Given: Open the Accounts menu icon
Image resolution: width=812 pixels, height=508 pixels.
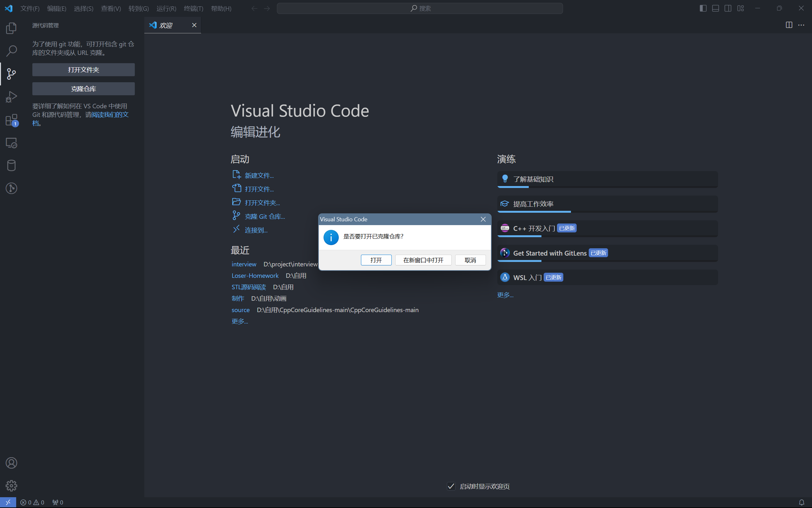Looking at the screenshot, I should click(11, 463).
